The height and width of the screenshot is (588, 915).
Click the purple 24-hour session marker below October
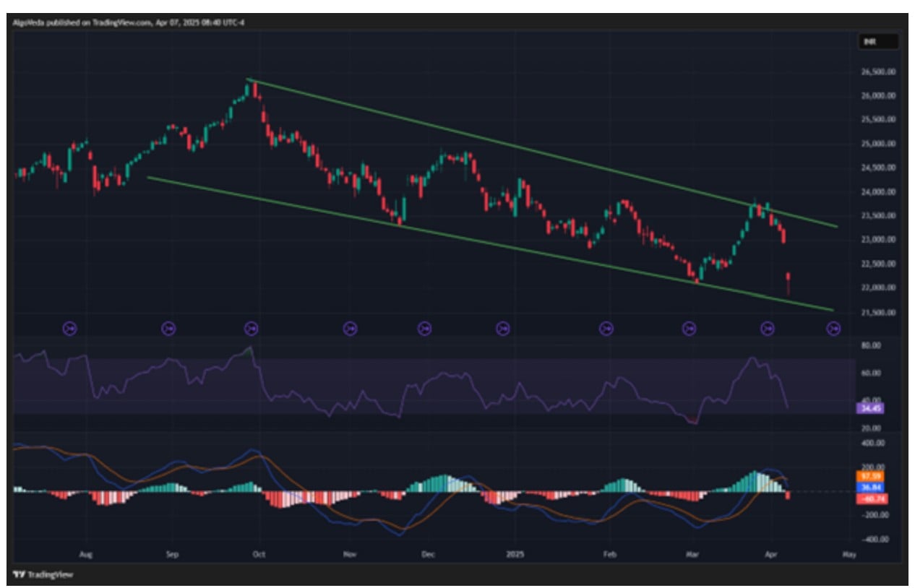pos(252,327)
